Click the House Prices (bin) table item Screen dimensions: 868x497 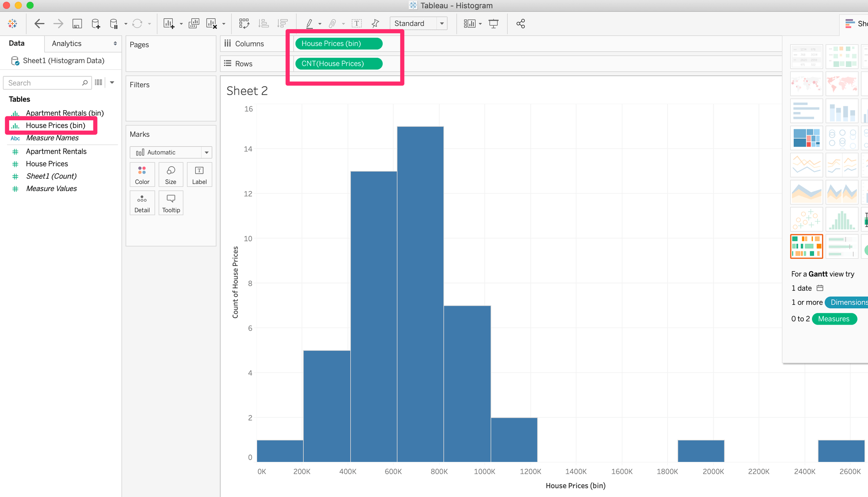coord(55,125)
